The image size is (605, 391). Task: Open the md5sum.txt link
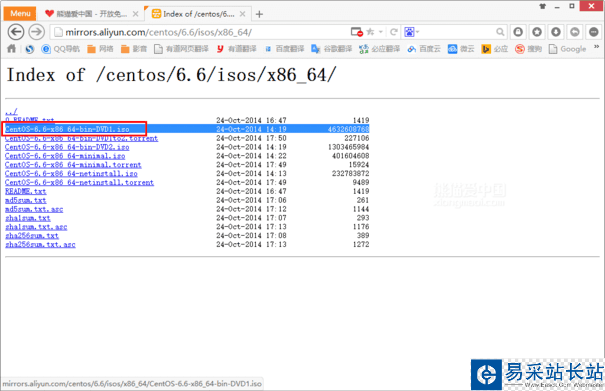tap(25, 200)
